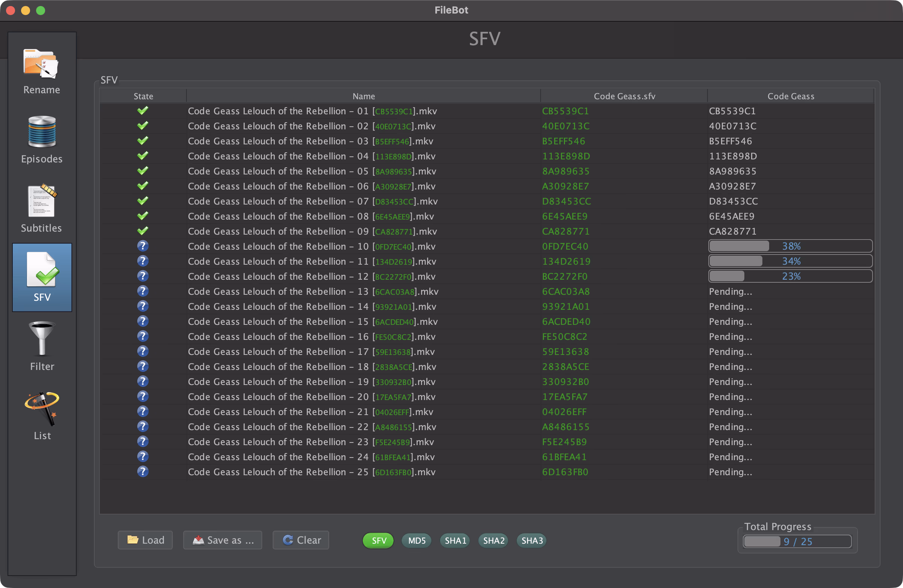The image size is (903, 588).
Task: Sort by the Name column header
Action: [363, 96]
